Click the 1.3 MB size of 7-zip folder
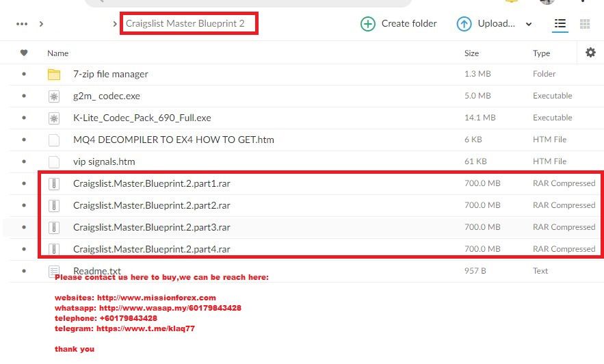 point(477,74)
